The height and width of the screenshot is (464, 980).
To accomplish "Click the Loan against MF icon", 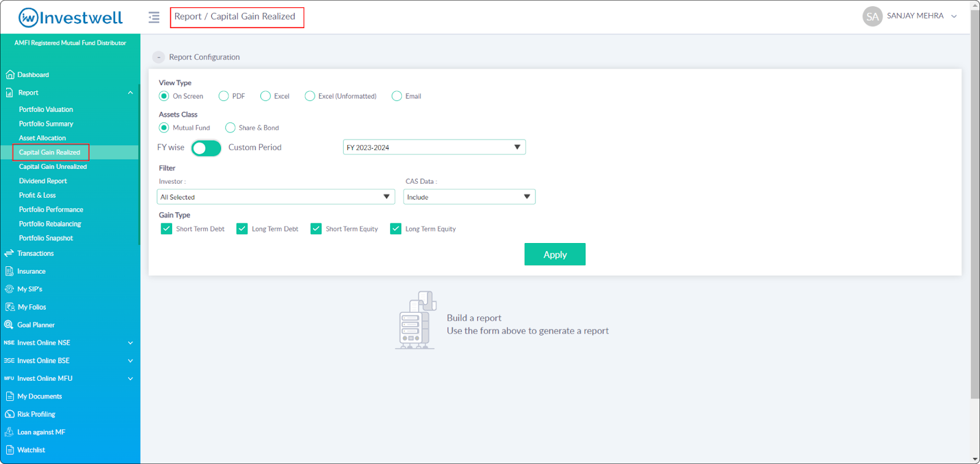I will click(x=9, y=432).
